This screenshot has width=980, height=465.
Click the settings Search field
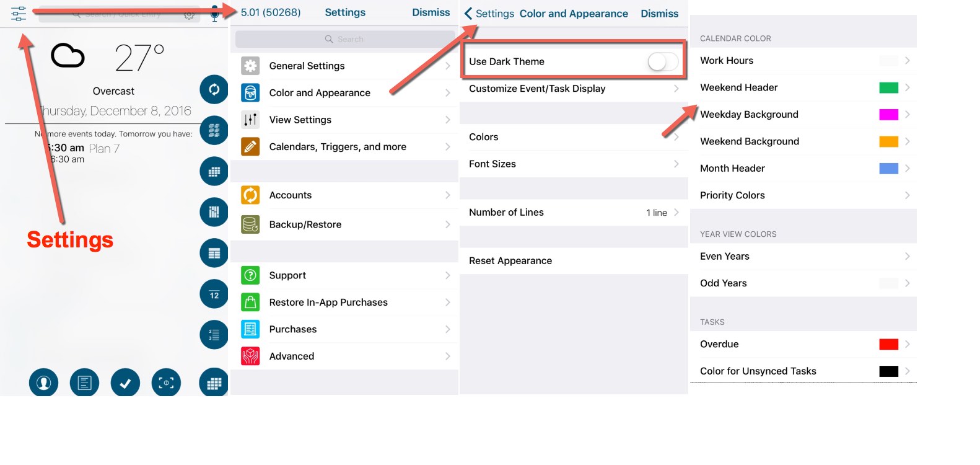point(344,39)
